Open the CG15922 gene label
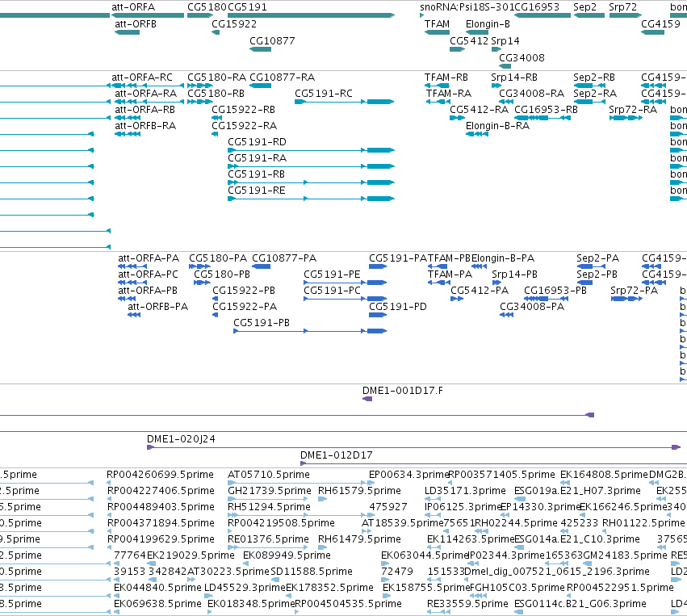The width and height of the screenshot is (687, 616). click(x=234, y=24)
